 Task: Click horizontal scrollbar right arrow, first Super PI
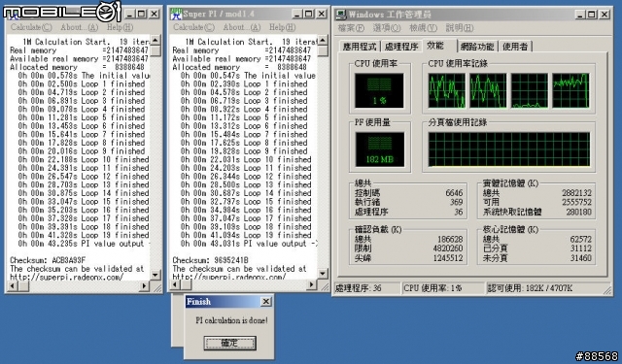pyautogui.click(x=145, y=285)
